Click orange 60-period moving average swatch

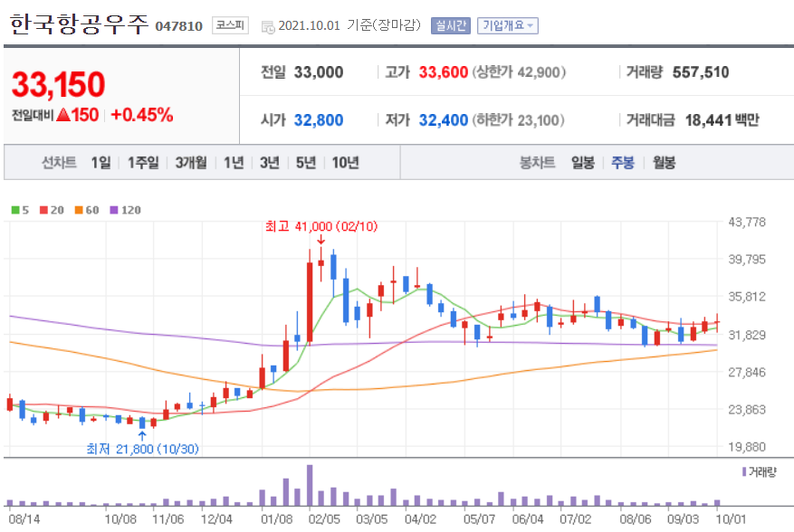pos(79,210)
